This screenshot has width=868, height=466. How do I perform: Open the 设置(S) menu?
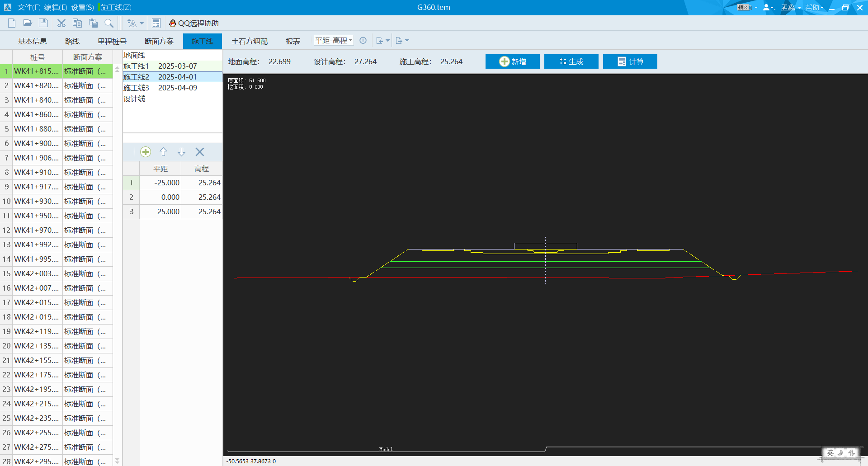82,7
